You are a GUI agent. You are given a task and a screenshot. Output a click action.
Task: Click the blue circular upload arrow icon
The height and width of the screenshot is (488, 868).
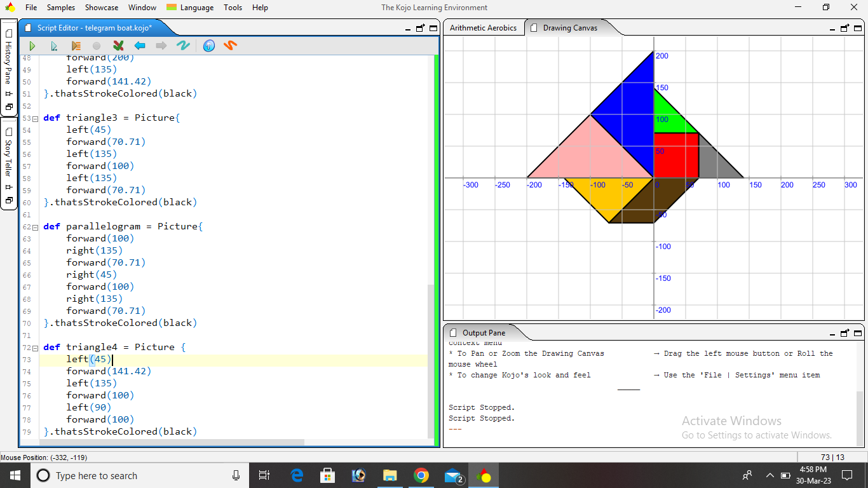[209, 46]
